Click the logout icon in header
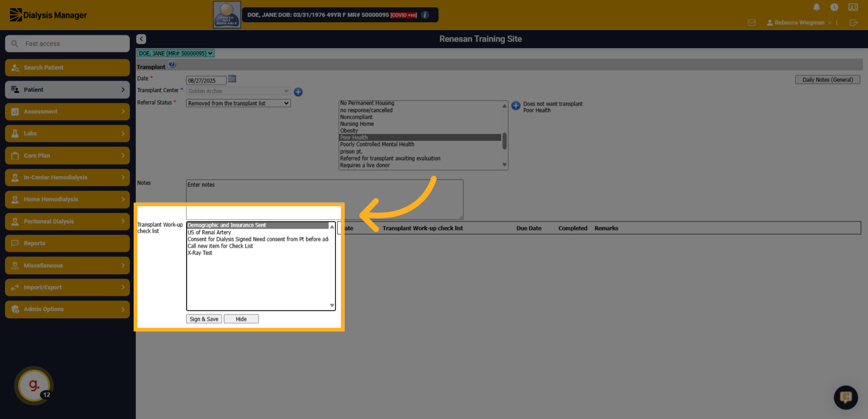The width and height of the screenshot is (868, 419). (x=854, y=23)
